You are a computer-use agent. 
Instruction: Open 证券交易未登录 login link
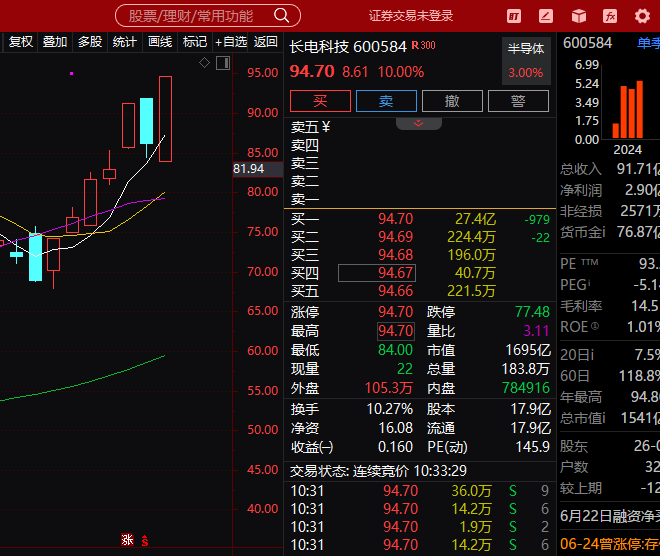click(411, 16)
